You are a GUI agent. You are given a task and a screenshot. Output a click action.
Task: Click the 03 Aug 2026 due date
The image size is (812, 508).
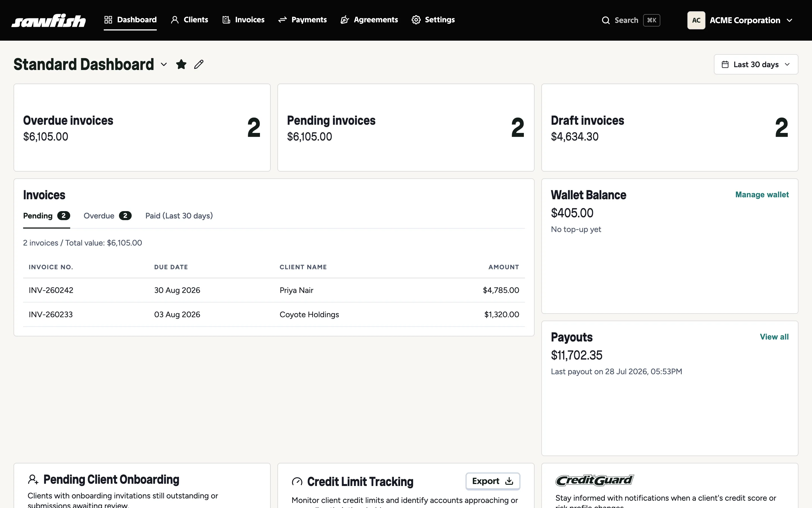coord(177,314)
